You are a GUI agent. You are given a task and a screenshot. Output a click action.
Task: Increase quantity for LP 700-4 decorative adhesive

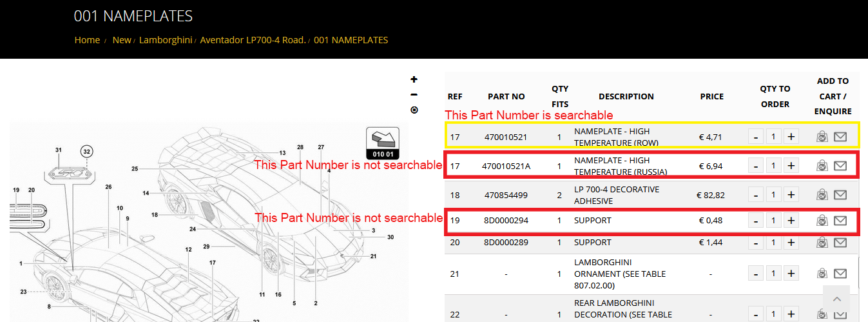[791, 195]
